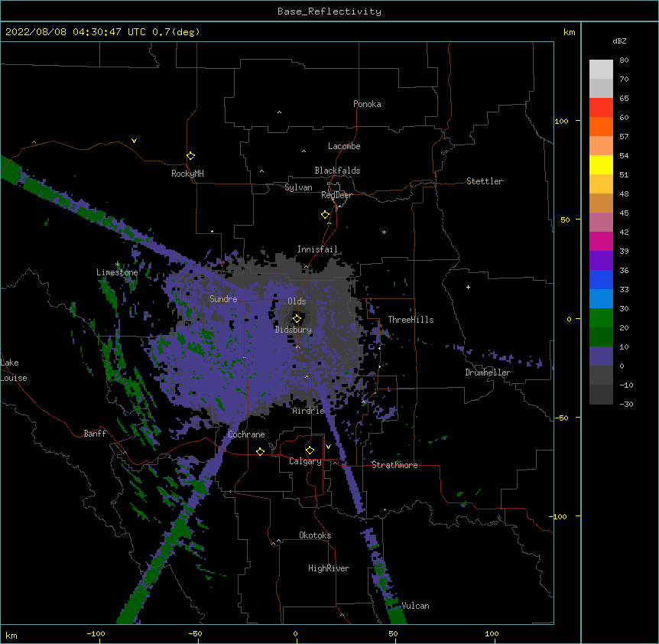Click the km label at the left of the bottom axis
This screenshot has height=644, width=659.
point(11,636)
